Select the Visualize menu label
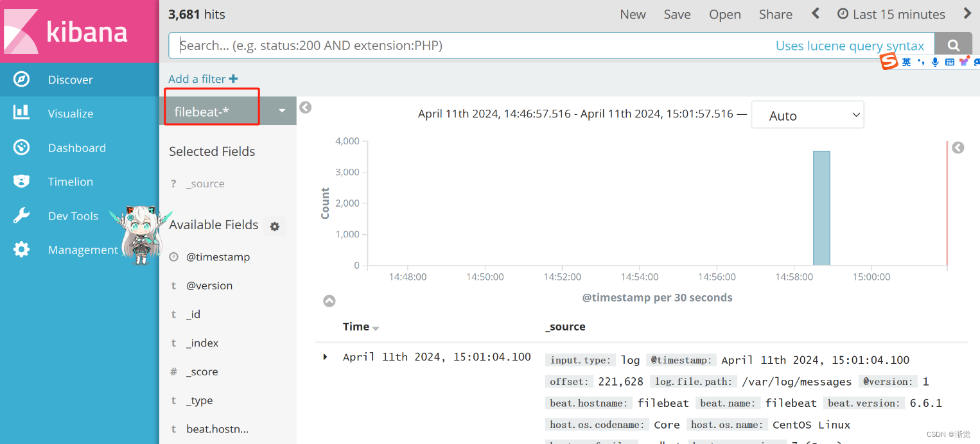980x444 pixels. (x=71, y=114)
